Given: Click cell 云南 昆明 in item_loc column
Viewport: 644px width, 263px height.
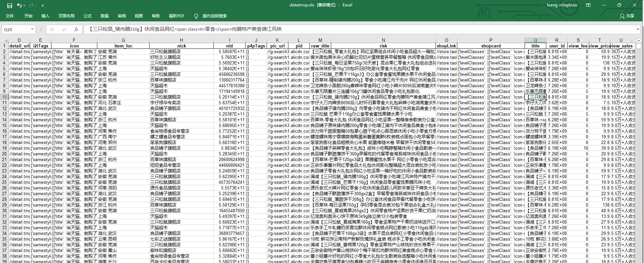Looking at the screenshot, I should pos(123,239).
